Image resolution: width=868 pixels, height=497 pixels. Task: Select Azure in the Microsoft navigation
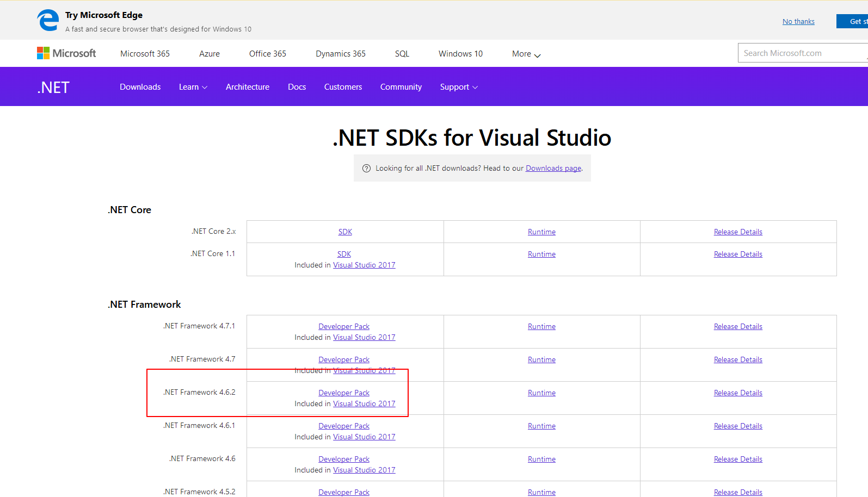[x=209, y=54]
